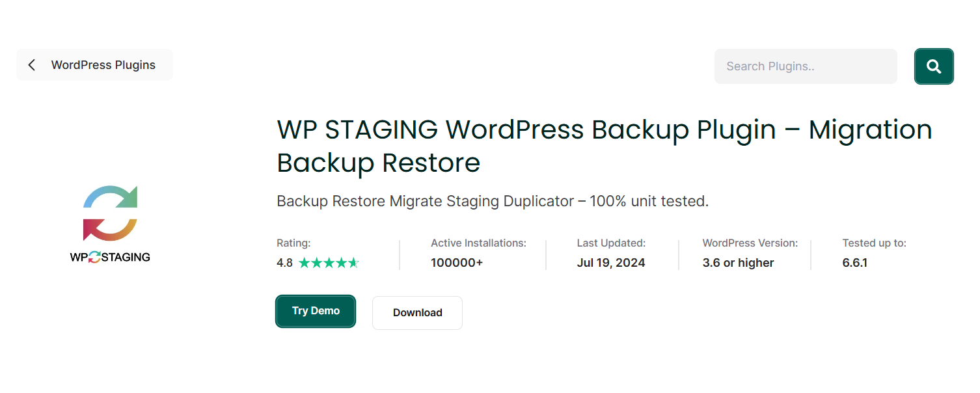This screenshot has height=393, width=980.
Task: Click the WP Staging plugin logo
Action: coord(111,224)
